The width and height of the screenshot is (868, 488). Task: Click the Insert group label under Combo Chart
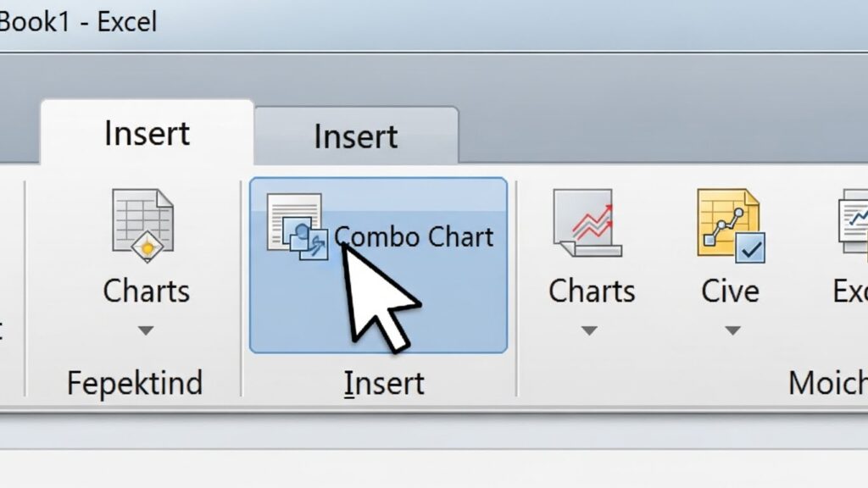[384, 384]
